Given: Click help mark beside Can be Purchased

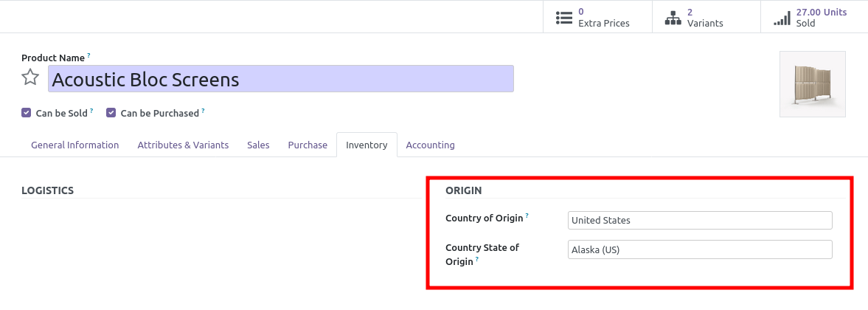Looking at the screenshot, I should 204,111.
